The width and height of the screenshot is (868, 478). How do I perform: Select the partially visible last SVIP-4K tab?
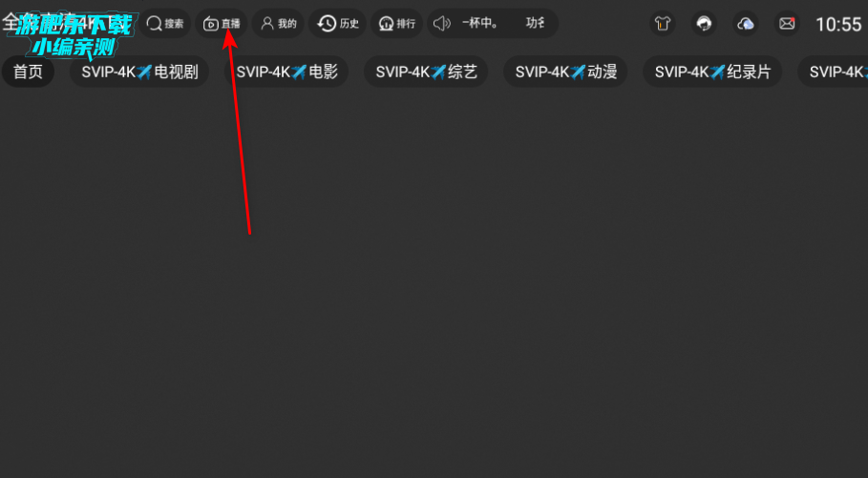pos(833,72)
